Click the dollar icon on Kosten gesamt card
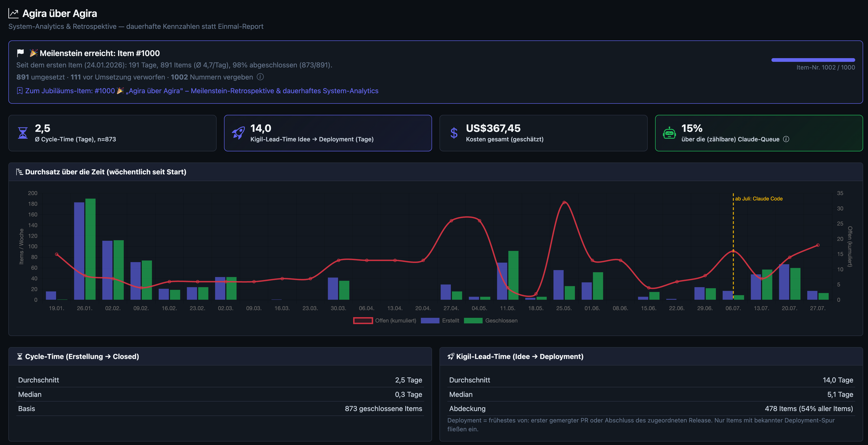Viewport: 868px width, 445px height. point(454,133)
